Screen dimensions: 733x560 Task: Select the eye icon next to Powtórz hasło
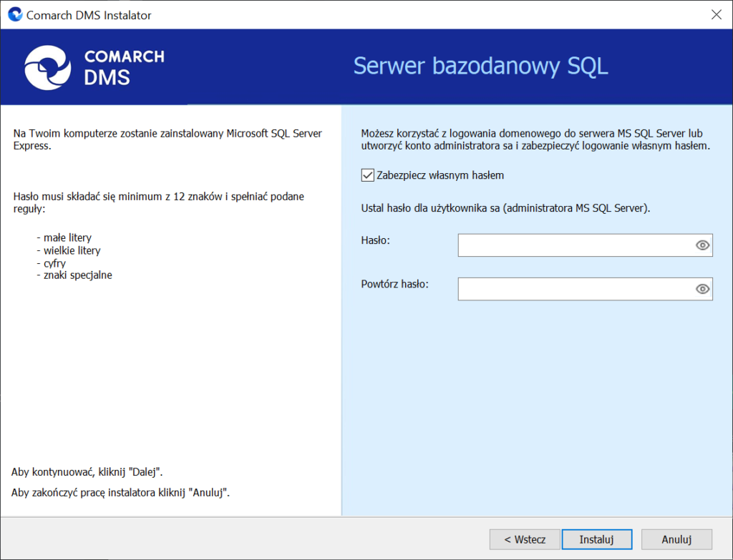click(702, 288)
